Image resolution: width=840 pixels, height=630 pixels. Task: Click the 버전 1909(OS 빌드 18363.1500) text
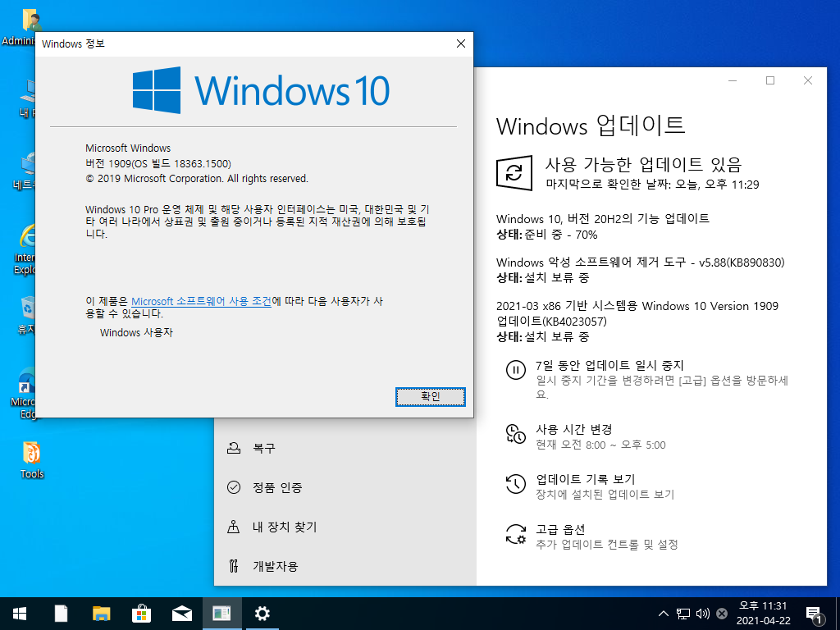pyautogui.click(x=158, y=163)
